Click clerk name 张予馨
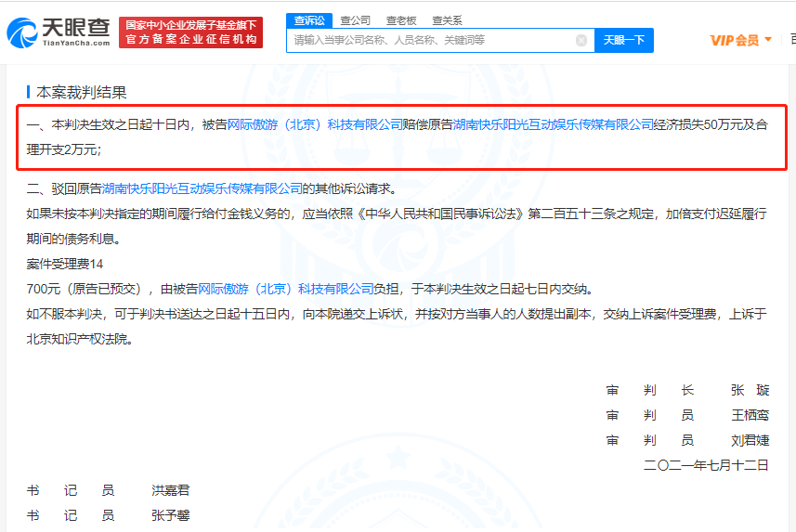The height and width of the screenshot is (532, 796). pos(171,515)
